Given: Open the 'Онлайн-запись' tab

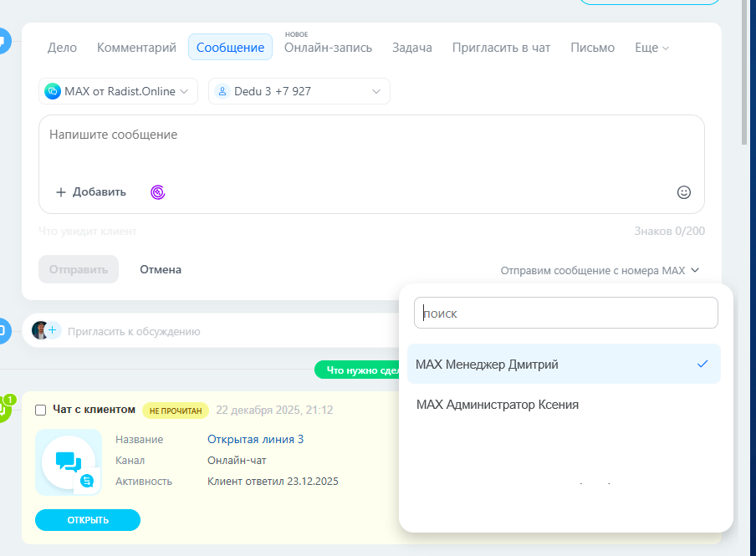Looking at the screenshot, I should coord(328,48).
